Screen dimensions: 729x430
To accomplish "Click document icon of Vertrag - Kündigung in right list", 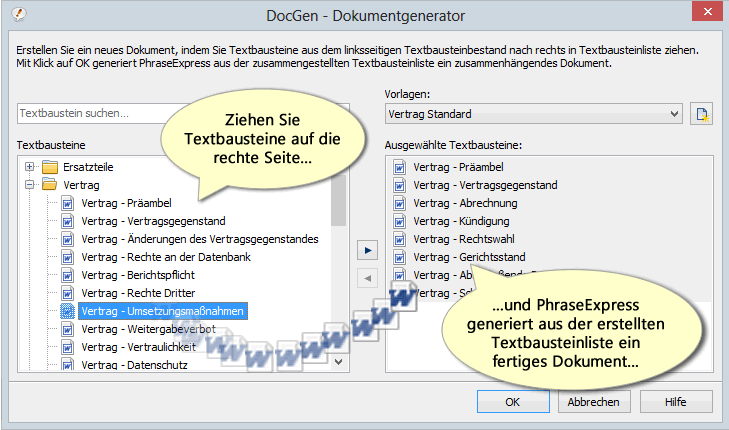I will [x=400, y=221].
